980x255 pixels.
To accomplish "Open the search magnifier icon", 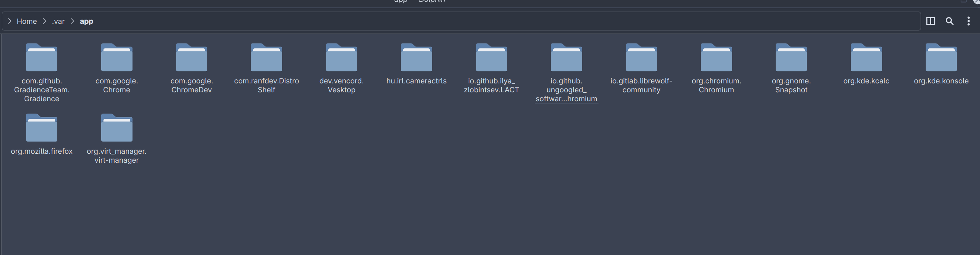I will coord(949,21).
